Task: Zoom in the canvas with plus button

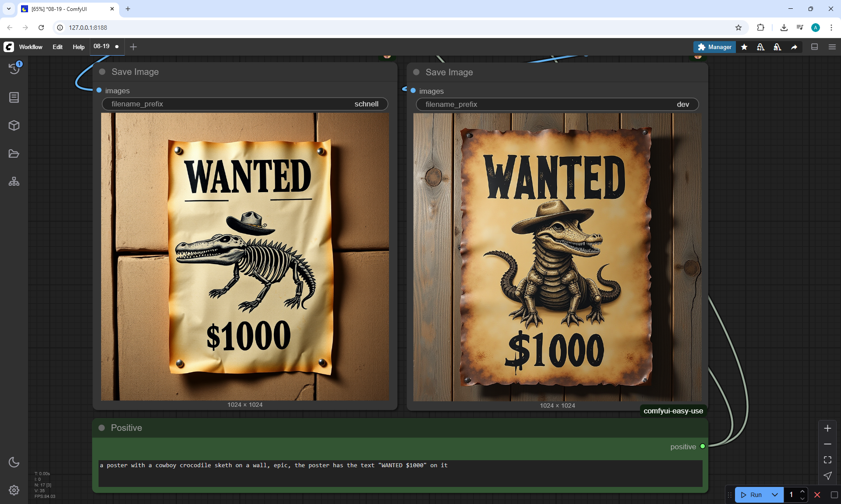Action: pyautogui.click(x=827, y=428)
